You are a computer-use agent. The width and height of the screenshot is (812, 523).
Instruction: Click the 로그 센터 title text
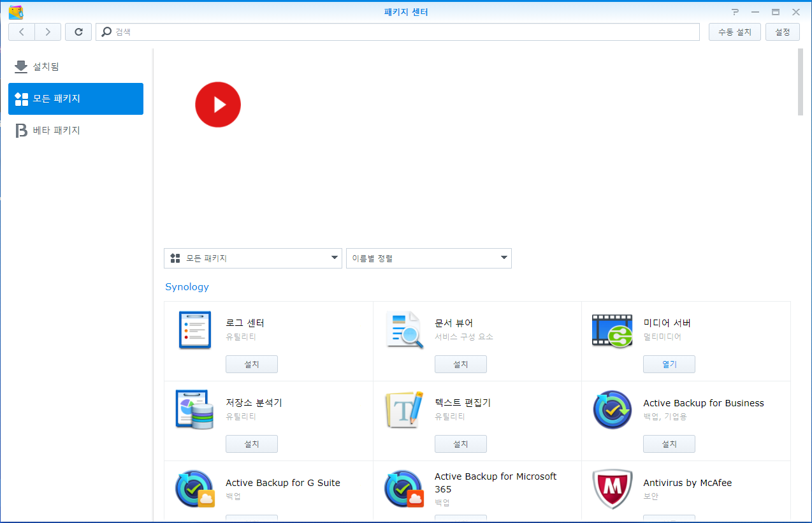245,323
